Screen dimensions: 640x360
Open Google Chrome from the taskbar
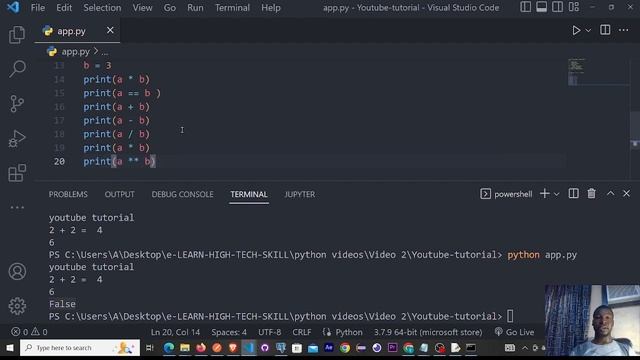[345, 348]
